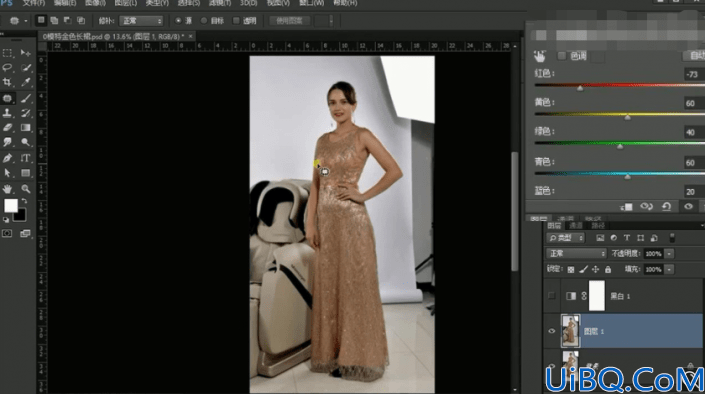Filter layers by adjustment type
Viewport: 705px width, 394px height.
613,238
